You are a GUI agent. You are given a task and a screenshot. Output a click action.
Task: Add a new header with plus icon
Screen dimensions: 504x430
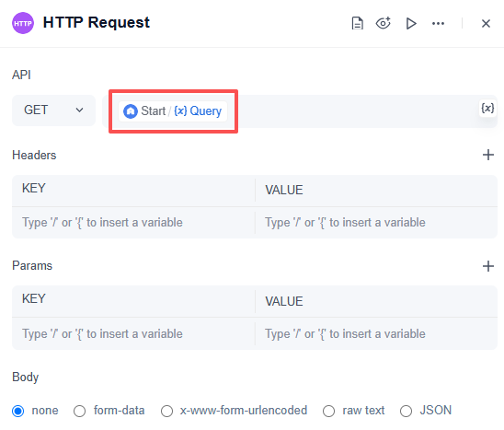pos(488,155)
